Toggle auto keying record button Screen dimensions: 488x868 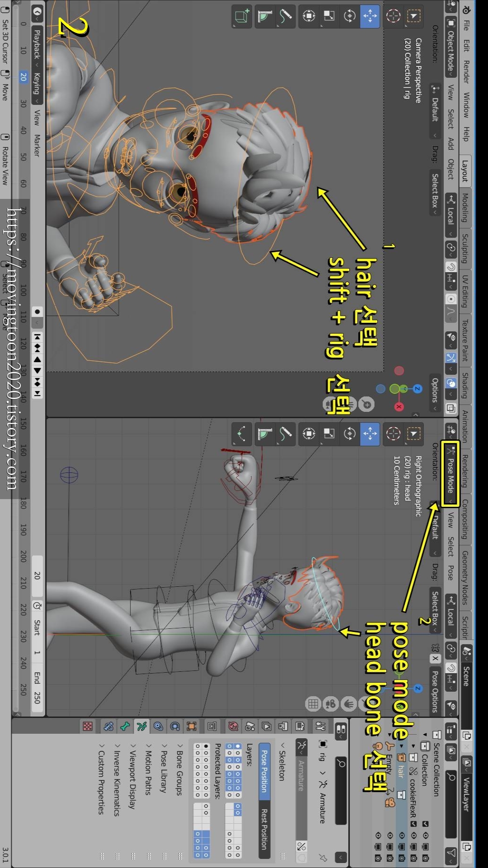[x=37, y=311]
